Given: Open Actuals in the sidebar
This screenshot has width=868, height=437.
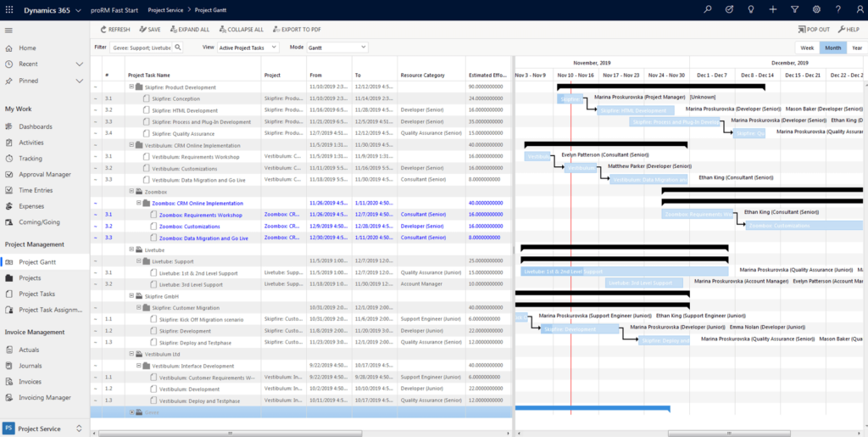Looking at the screenshot, I should click(30, 350).
